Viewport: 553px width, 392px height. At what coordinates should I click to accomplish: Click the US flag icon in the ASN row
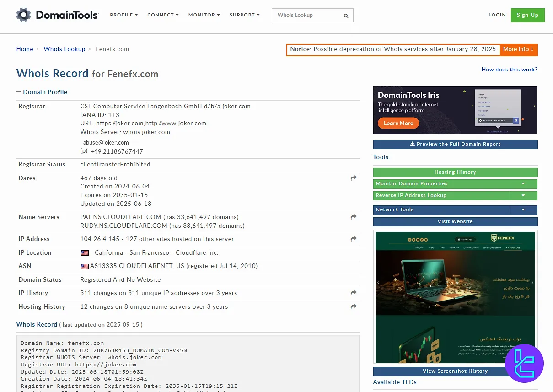[x=85, y=266]
